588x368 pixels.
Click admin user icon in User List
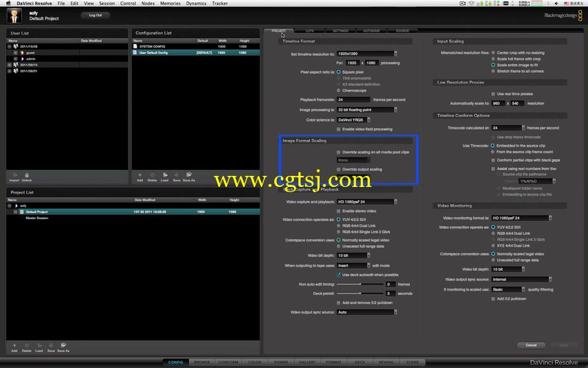click(22, 59)
